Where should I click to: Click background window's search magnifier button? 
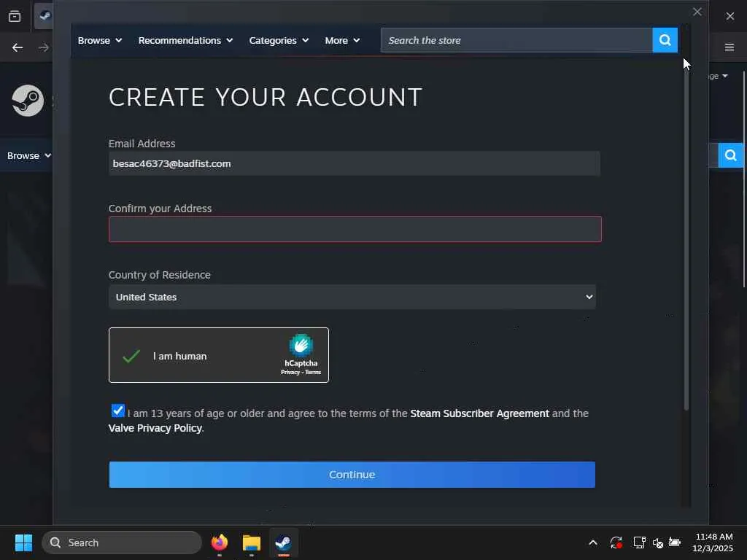[x=731, y=155]
